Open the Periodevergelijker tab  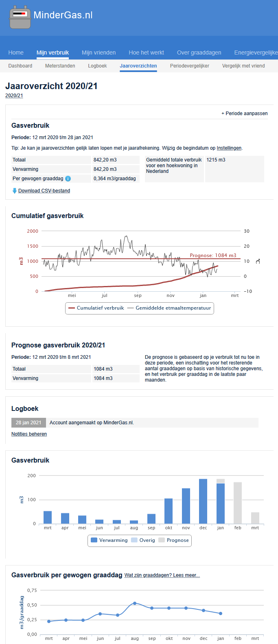click(190, 66)
